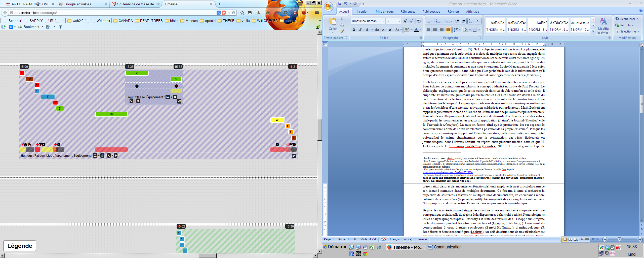
Task: Click the Rechercher binoculars icon
Action: (x=617, y=19)
